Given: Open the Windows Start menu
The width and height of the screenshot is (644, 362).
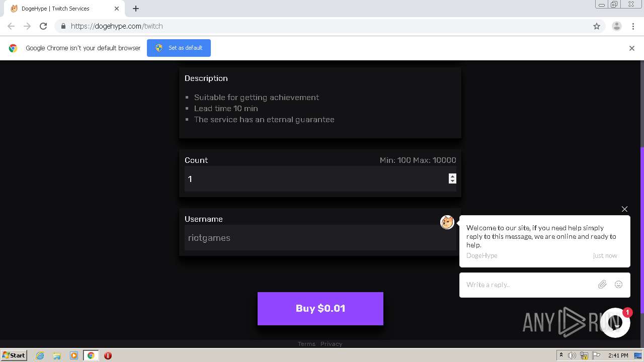Looking at the screenshot, I should click(14, 355).
